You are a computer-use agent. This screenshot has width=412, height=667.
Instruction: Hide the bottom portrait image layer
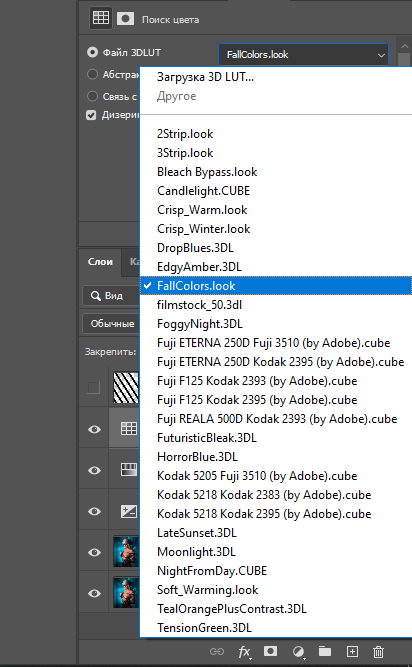point(94,593)
